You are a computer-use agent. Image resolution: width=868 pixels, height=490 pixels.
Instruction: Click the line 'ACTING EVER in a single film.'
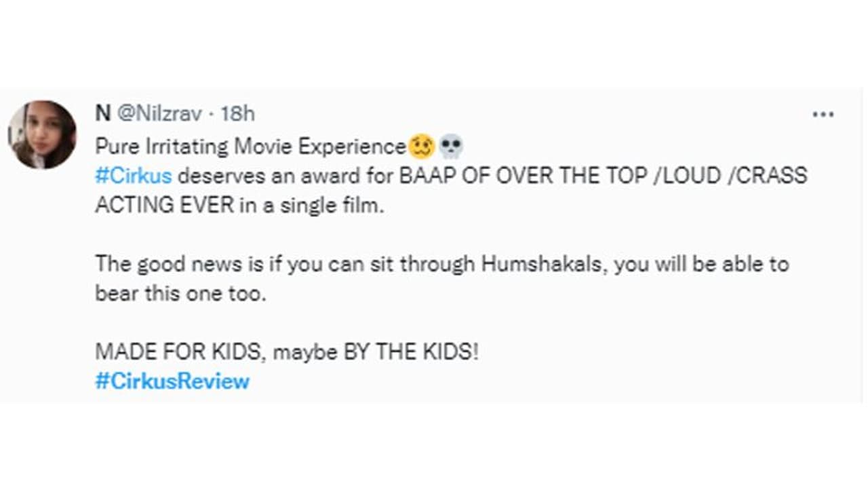tap(239, 204)
